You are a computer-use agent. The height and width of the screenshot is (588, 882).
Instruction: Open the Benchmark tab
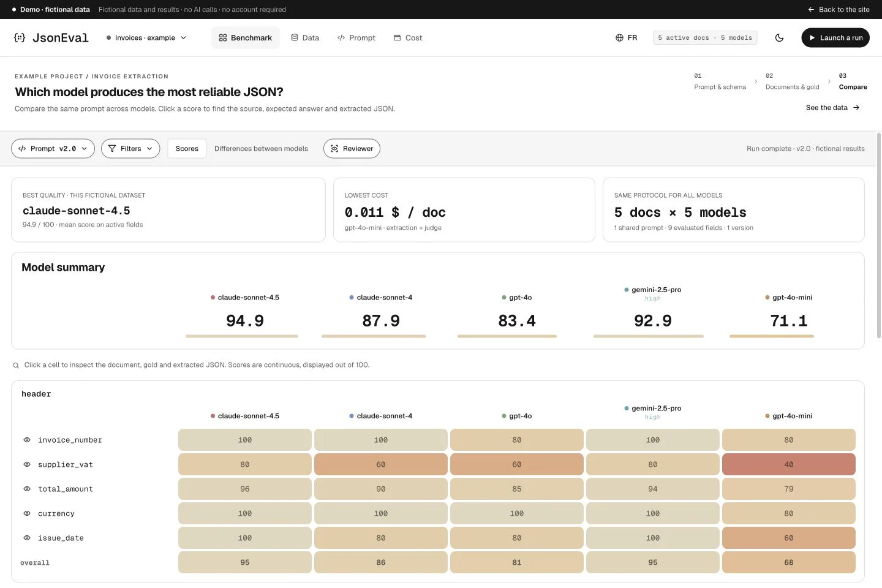[x=246, y=38]
